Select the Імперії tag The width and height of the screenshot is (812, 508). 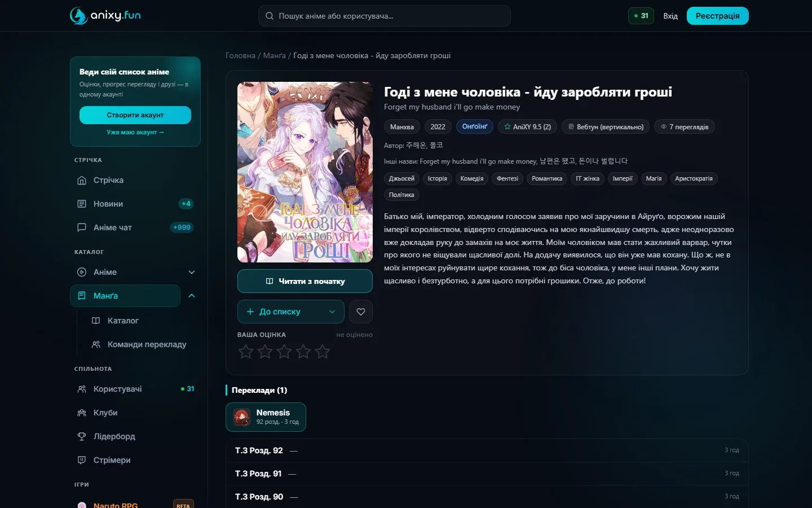tap(623, 179)
